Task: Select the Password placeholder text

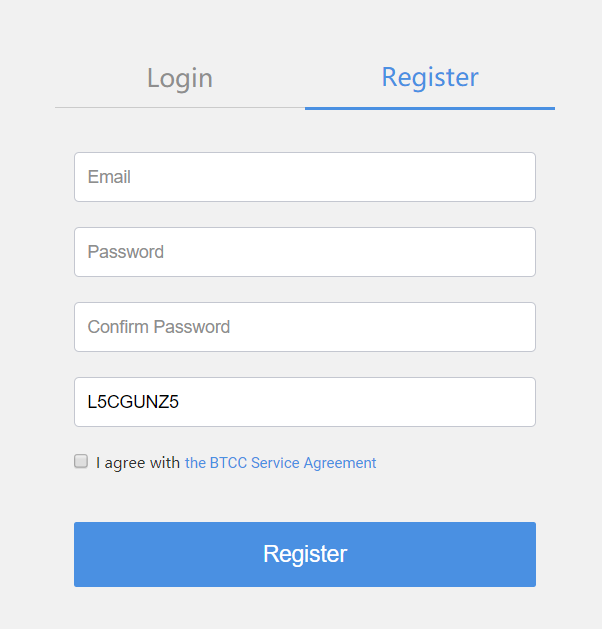Action: pyautogui.click(x=126, y=252)
